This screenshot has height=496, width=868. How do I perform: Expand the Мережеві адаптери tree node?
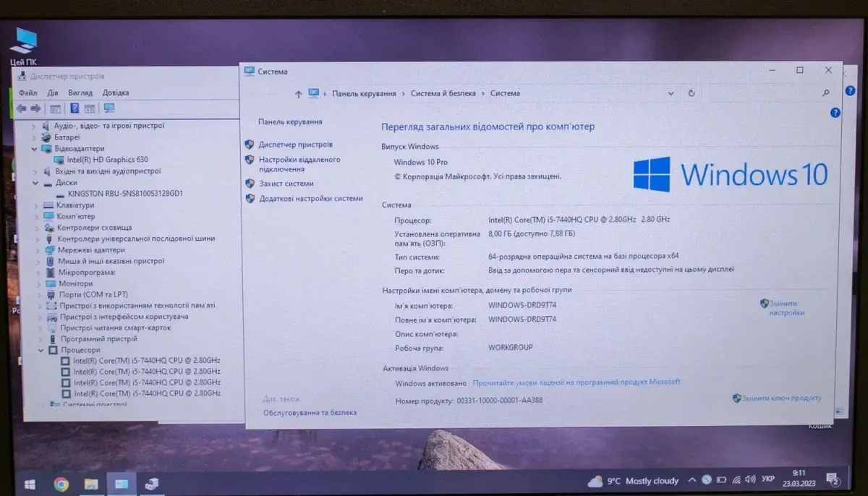(38, 250)
